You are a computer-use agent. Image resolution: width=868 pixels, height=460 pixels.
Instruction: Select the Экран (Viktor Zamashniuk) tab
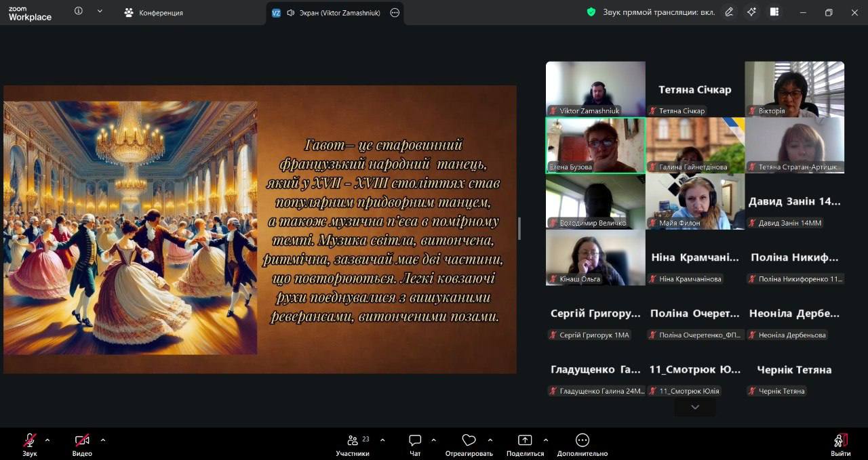tap(333, 13)
